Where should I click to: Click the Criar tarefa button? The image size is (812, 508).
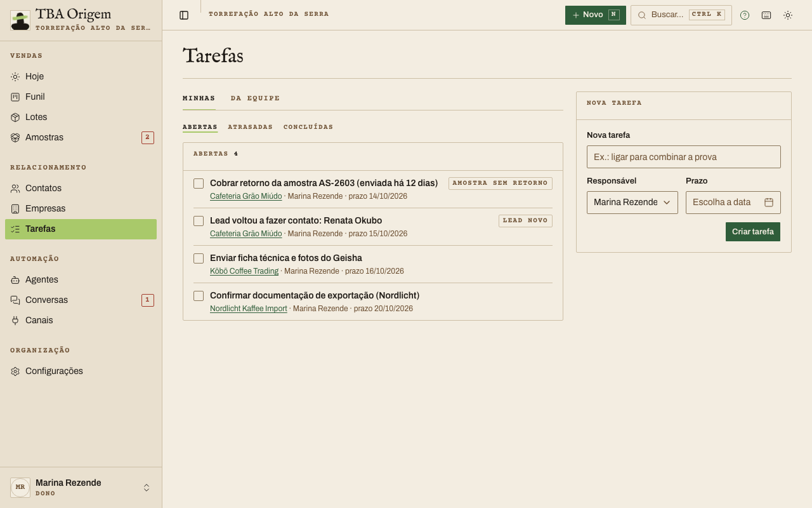point(753,232)
